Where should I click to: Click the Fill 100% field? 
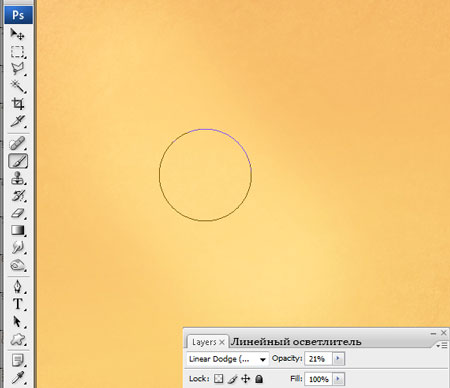[319, 379]
